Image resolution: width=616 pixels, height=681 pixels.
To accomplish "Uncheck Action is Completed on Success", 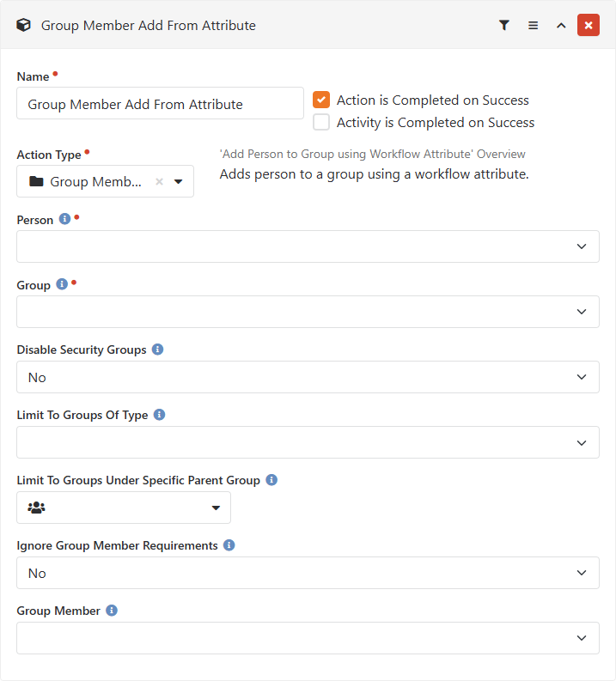I will coord(321,100).
